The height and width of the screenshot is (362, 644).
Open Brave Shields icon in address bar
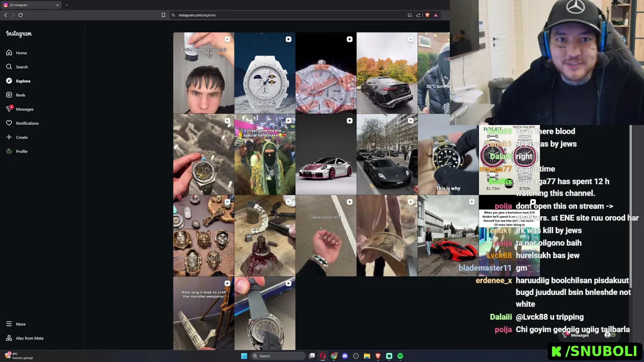coord(427,15)
